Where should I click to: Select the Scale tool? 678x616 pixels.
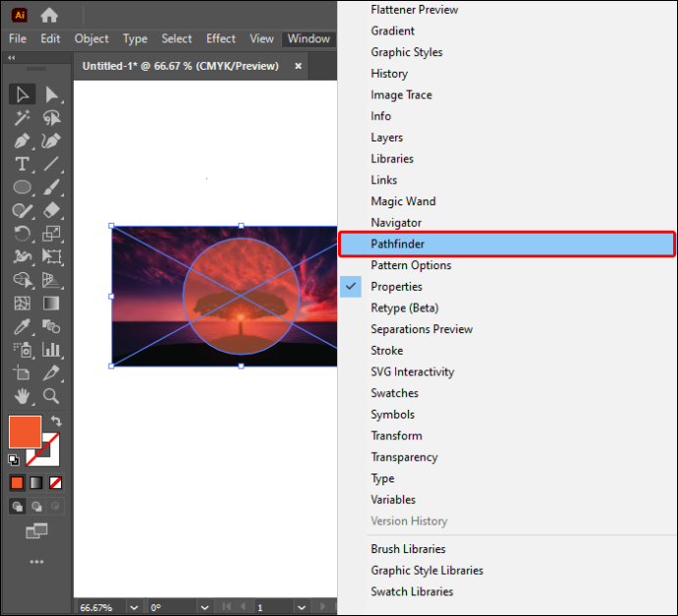(51, 234)
